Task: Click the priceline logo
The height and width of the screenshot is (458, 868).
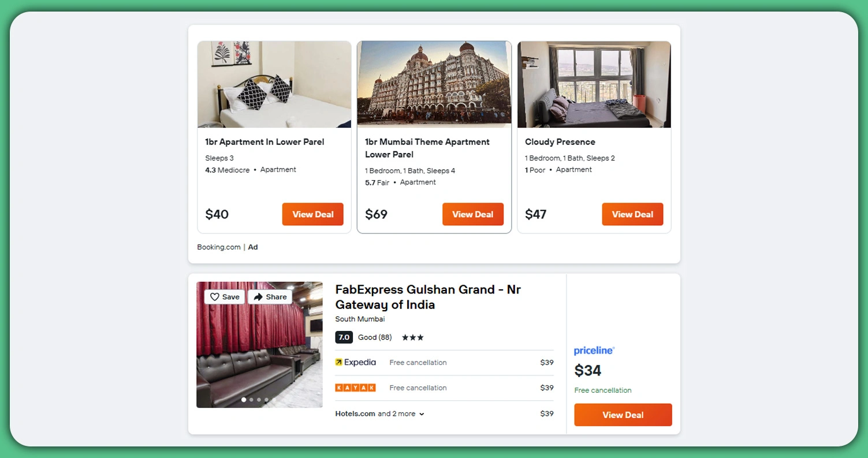Action: tap(594, 350)
